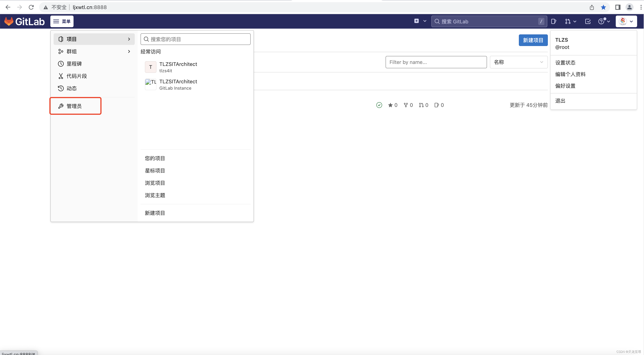Screen dimensions: 644x355
Task: Select 项目 in the menu sidebar
Action: 94,39
